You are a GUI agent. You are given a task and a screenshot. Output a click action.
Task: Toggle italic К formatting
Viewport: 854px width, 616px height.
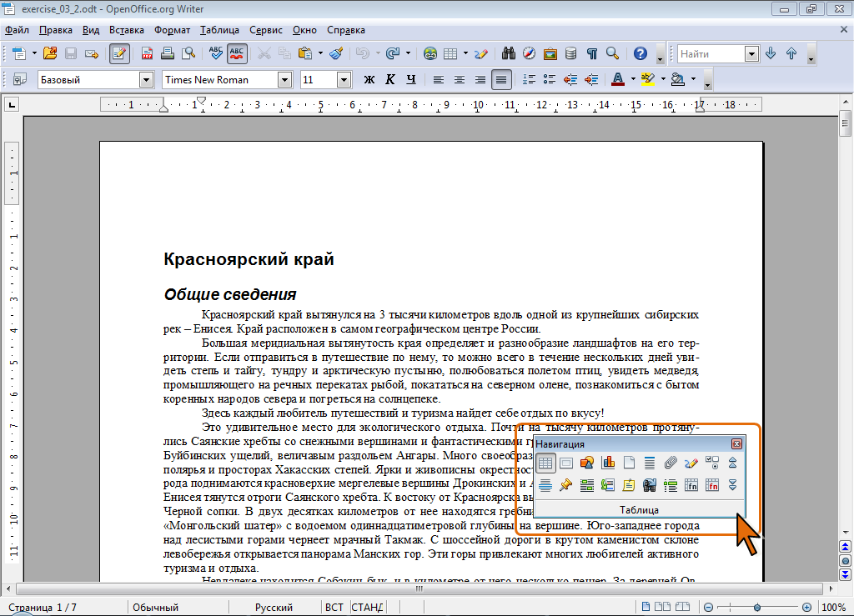390,79
